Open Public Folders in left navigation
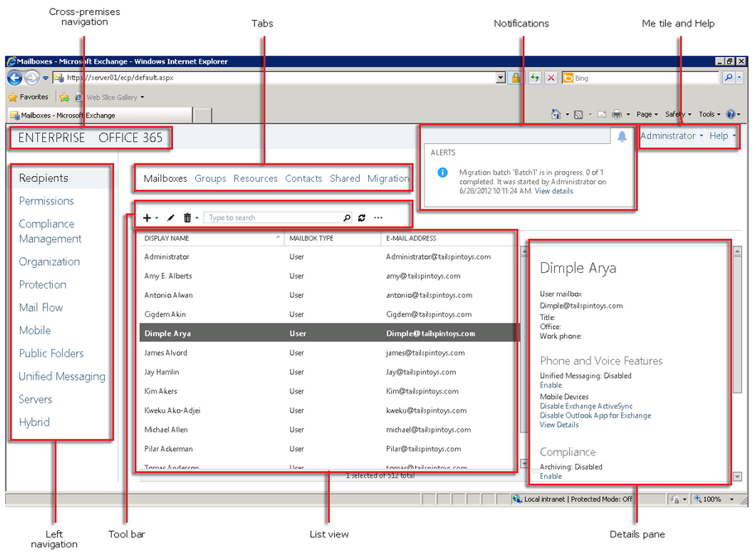The height and width of the screenshot is (554, 756). coord(51,353)
